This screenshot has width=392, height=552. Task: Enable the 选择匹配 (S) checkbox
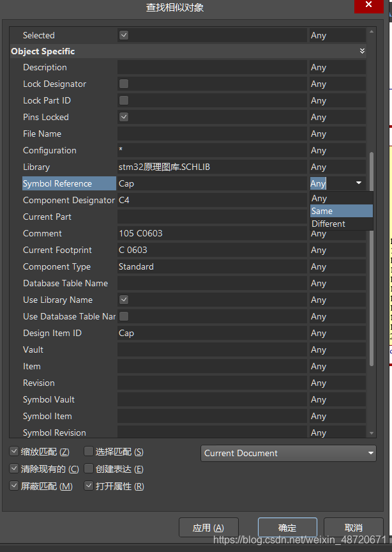(89, 452)
